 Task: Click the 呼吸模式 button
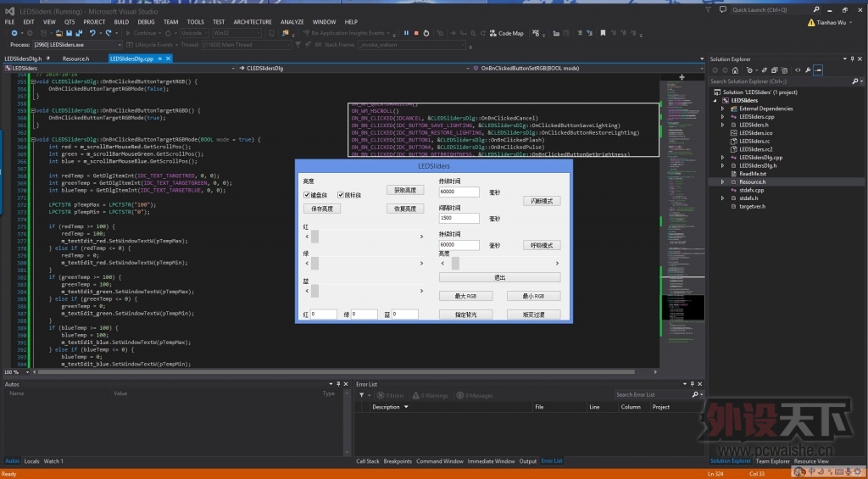coord(542,245)
